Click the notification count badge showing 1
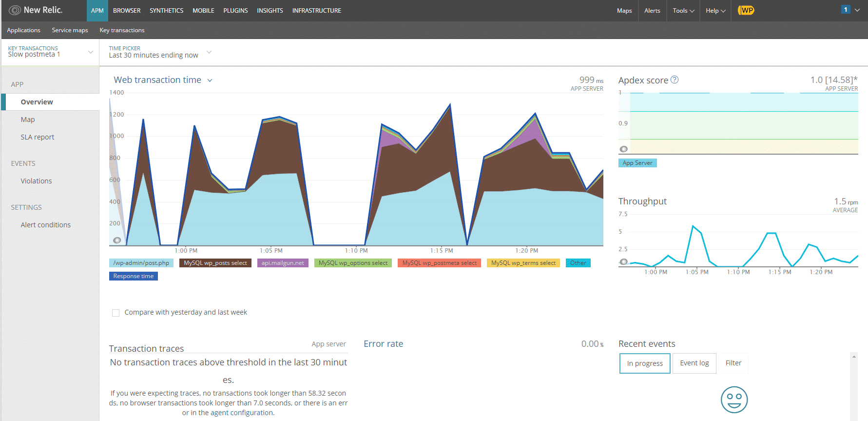868x421 pixels. (846, 10)
